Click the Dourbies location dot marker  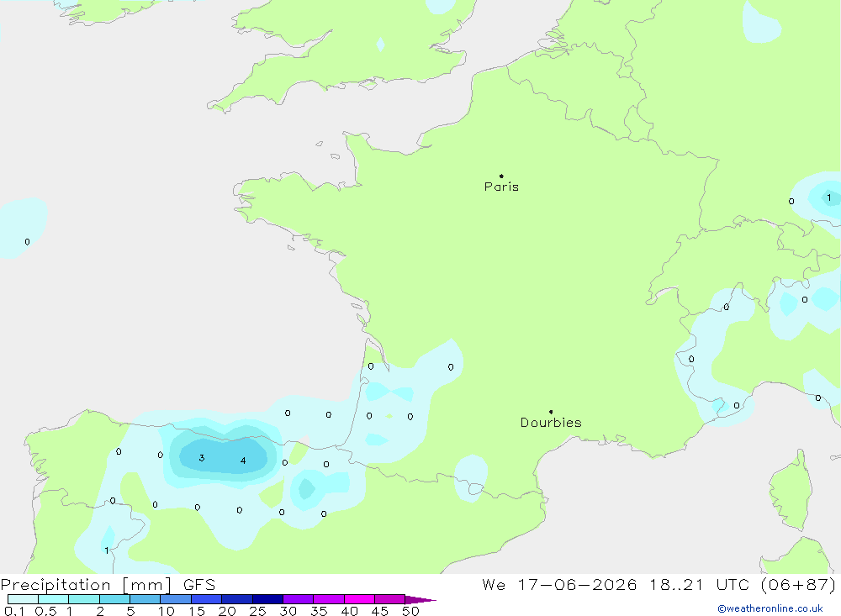point(551,412)
